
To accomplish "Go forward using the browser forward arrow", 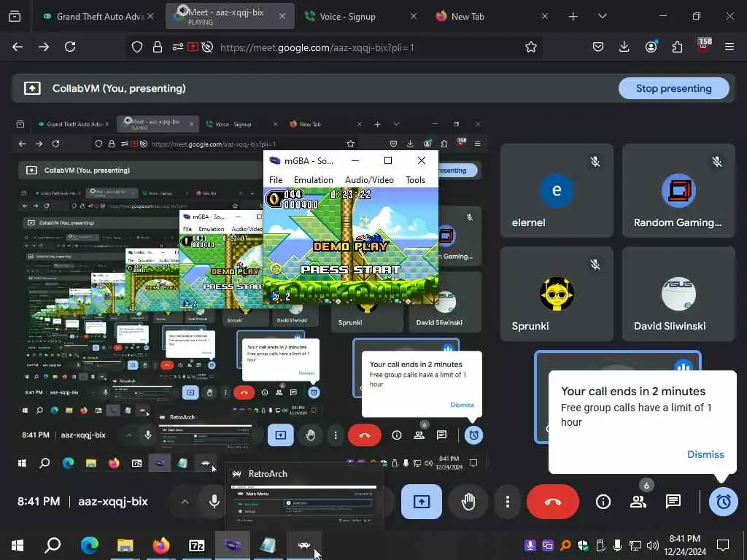I will (x=44, y=47).
